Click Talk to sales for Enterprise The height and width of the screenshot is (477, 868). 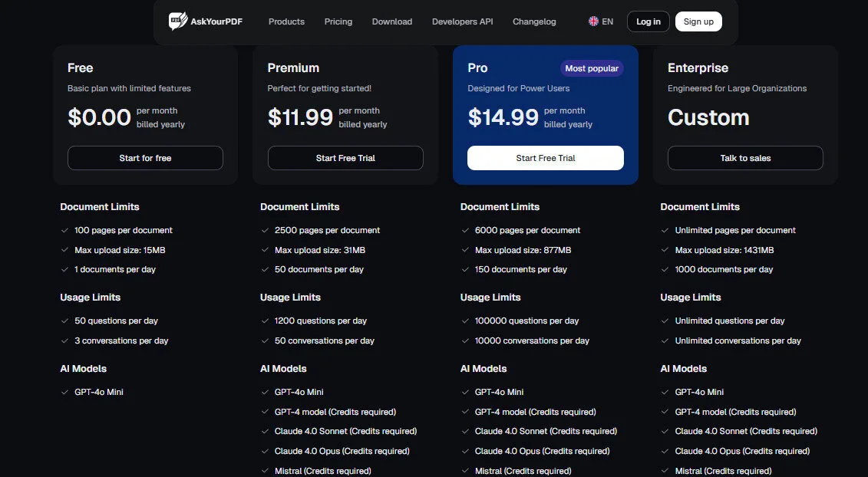coord(744,158)
